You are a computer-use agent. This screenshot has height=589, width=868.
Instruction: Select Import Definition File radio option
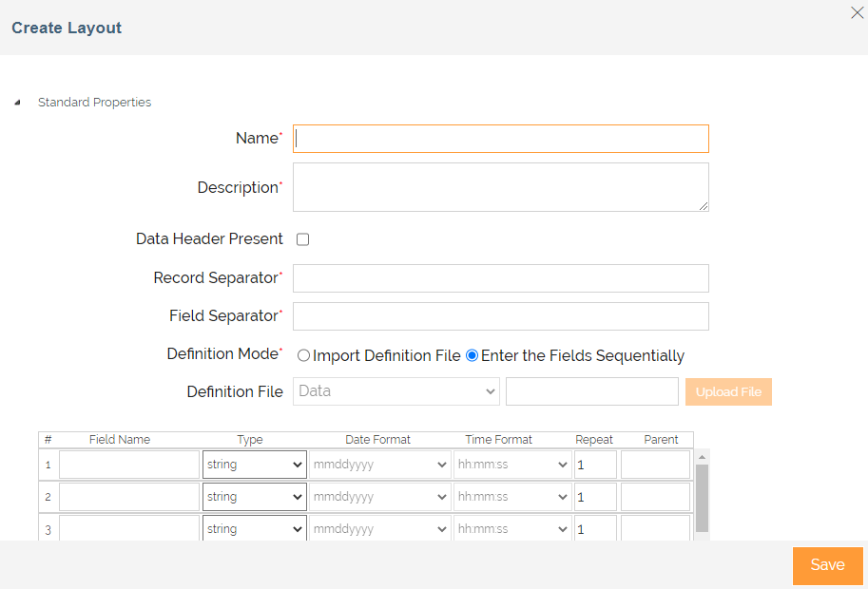coord(304,355)
